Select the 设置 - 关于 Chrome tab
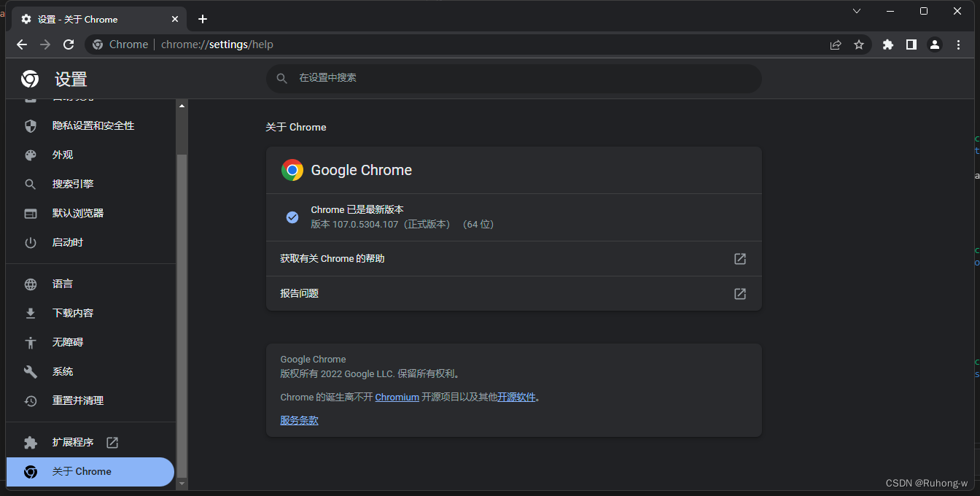The image size is (980, 496). pyautogui.click(x=100, y=19)
